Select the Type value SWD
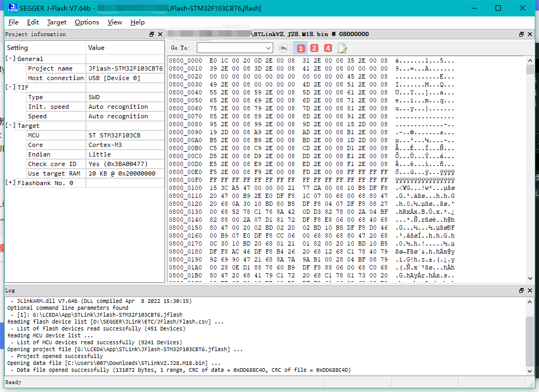The width and height of the screenshot is (539, 392). 94,97
